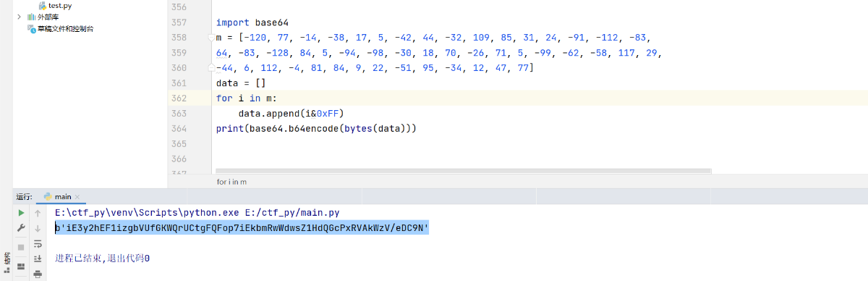Rerun the main script with green arrow

pyautogui.click(x=21, y=213)
